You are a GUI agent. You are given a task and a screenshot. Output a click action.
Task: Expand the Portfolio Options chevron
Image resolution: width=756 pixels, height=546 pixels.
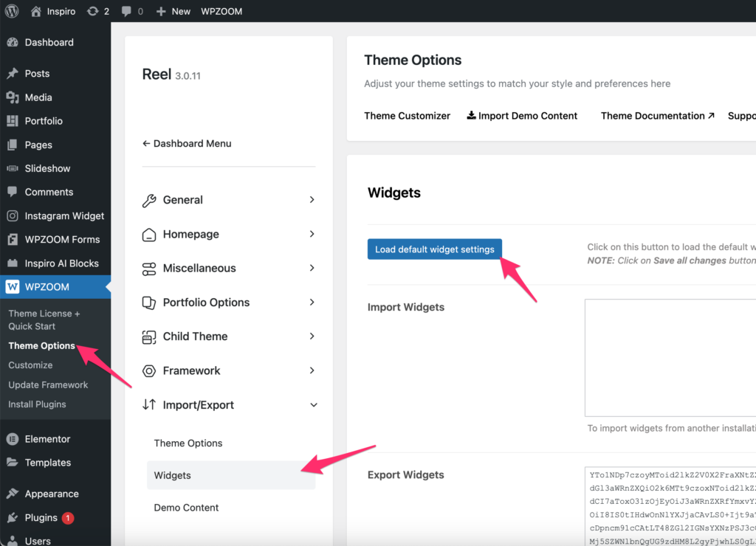pyautogui.click(x=312, y=303)
